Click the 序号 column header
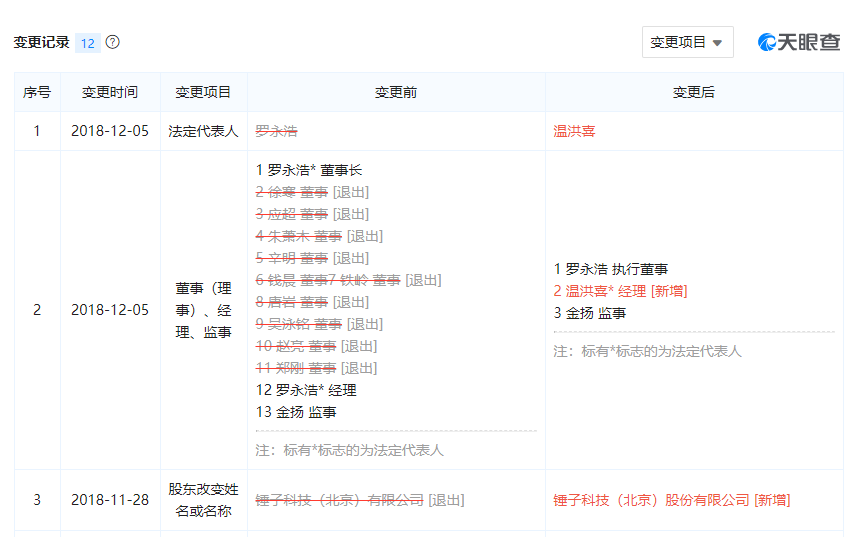 pyautogui.click(x=37, y=92)
